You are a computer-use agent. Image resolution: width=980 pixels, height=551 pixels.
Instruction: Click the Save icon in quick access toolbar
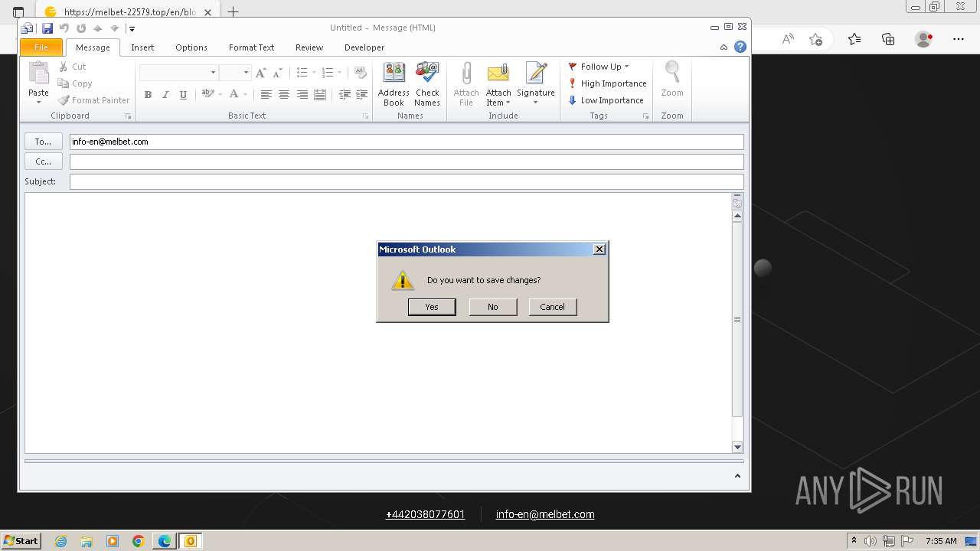(x=47, y=28)
